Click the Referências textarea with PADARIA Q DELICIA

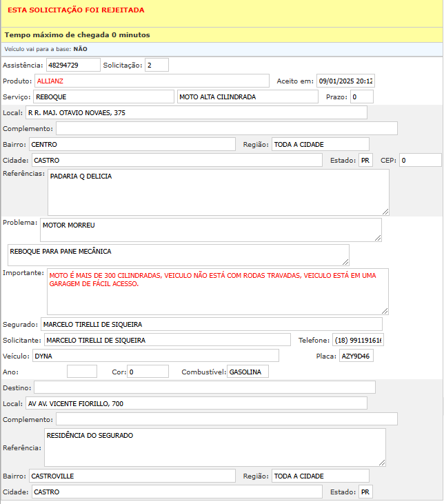tap(218, 192)
